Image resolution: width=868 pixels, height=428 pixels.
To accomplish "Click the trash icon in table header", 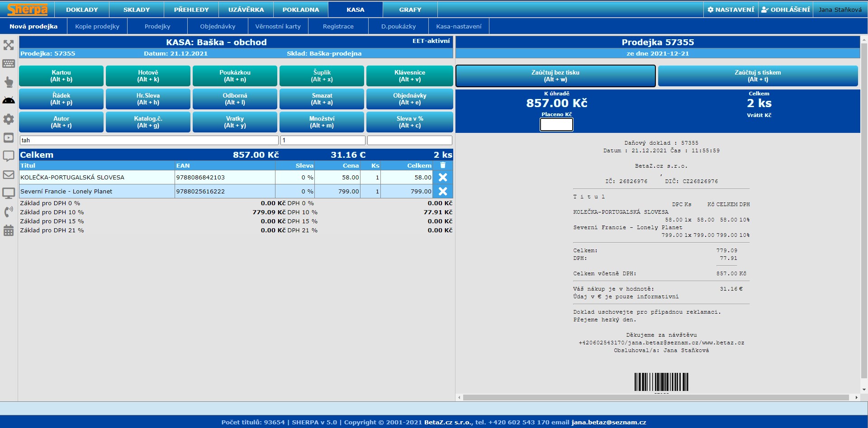I will point(443,165).
